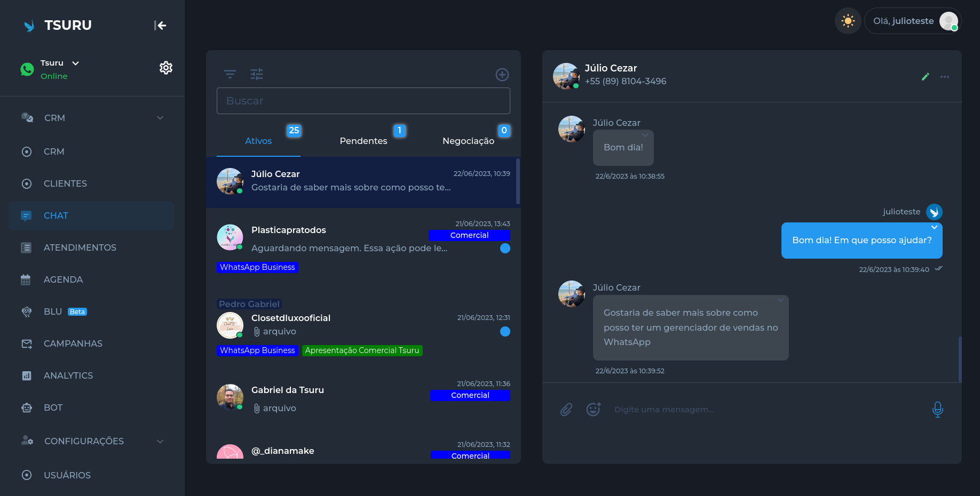Switch to the Pendentes tab
Image resolution: width=980 pixels, height=496 pixels.
363,141
